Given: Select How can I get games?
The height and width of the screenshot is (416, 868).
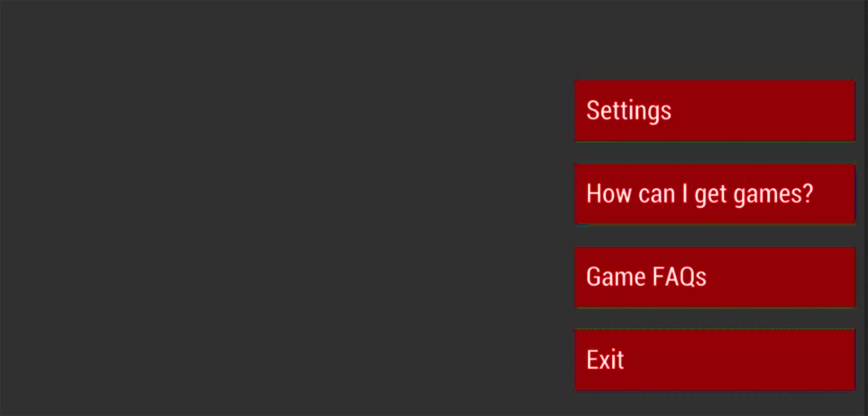Looking at the screenshot, I should click(x=715, y=194).
